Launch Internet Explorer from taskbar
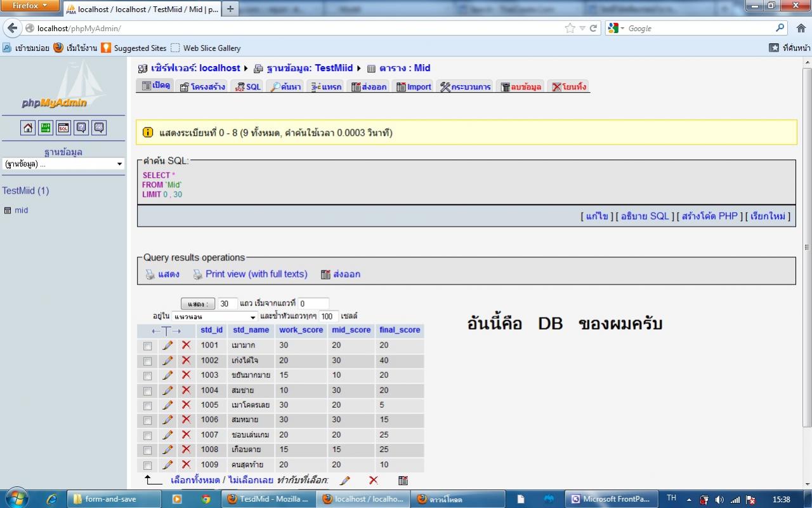 coord(51,499)
